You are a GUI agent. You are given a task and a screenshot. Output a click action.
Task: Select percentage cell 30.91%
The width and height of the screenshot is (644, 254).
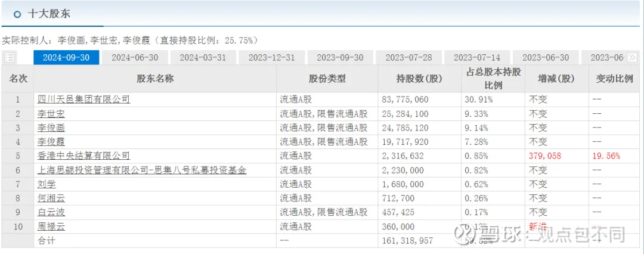click(x=479, y=100)
